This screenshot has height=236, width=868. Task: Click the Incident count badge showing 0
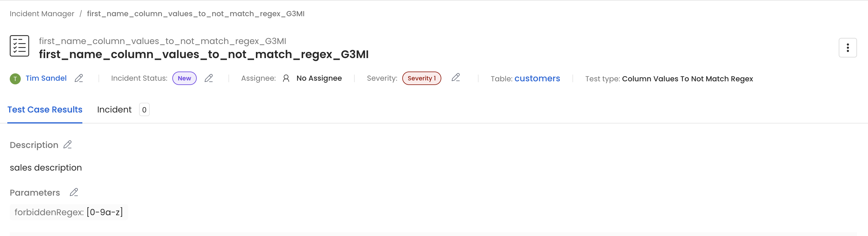point(144,110)
